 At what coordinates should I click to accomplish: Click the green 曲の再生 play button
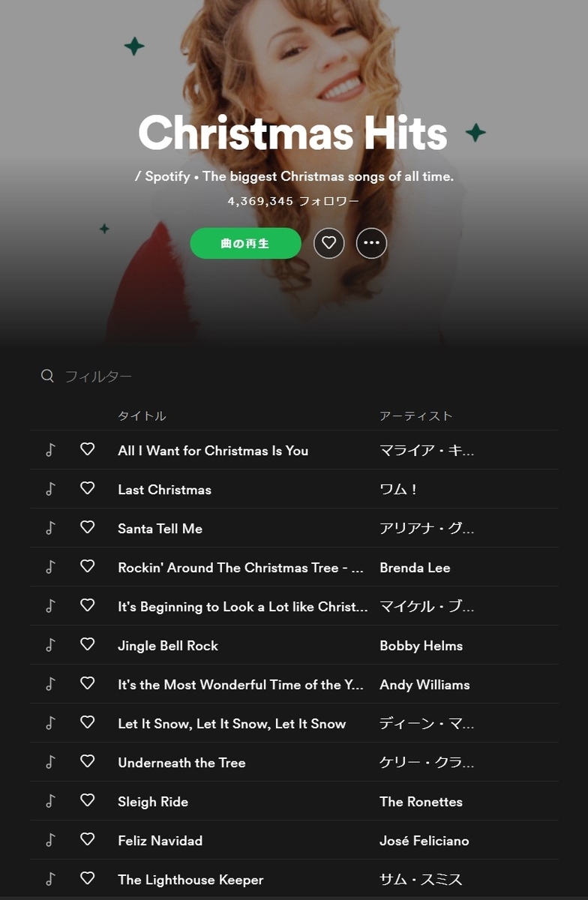(x=245, y=244)
